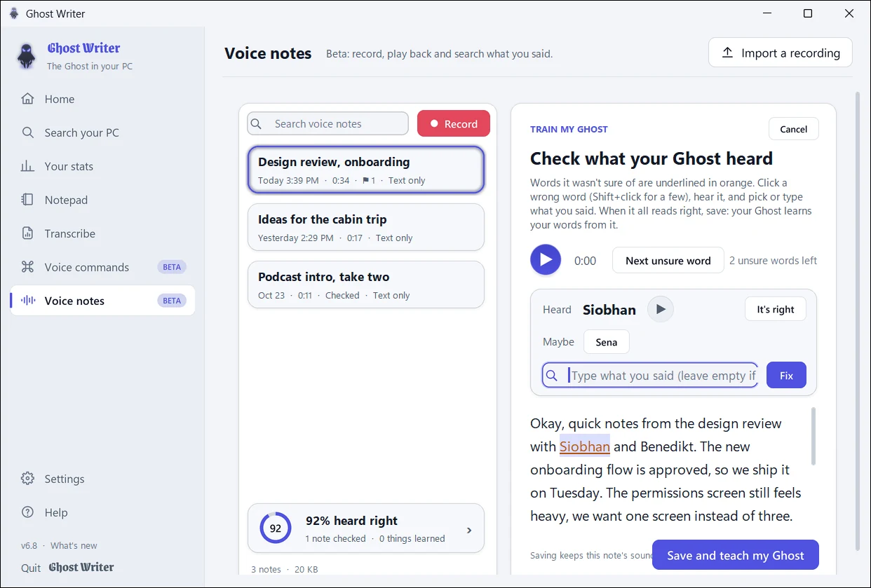This screenshot has width=871, height=588.
Task: Click the Ghost Writer title bar app icon
Action: (13, 13)
